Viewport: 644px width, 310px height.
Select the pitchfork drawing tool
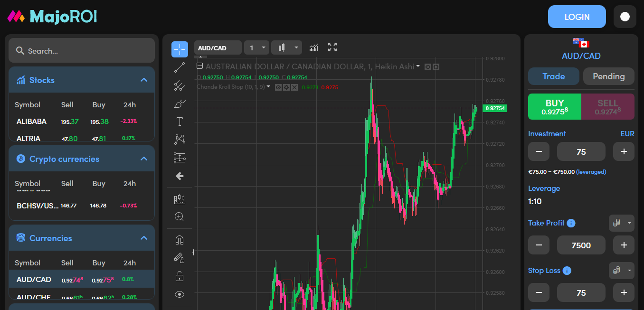click(x=180, y=85)
